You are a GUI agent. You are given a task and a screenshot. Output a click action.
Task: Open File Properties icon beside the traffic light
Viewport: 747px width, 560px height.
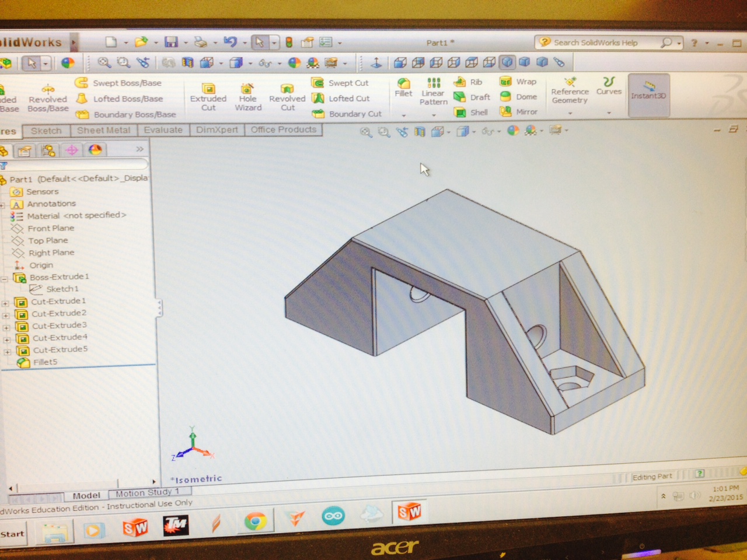click(x=307, y=43)
